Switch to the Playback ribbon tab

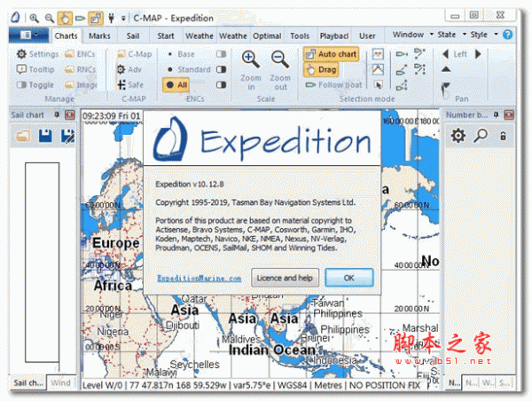[x=334, y=36]
